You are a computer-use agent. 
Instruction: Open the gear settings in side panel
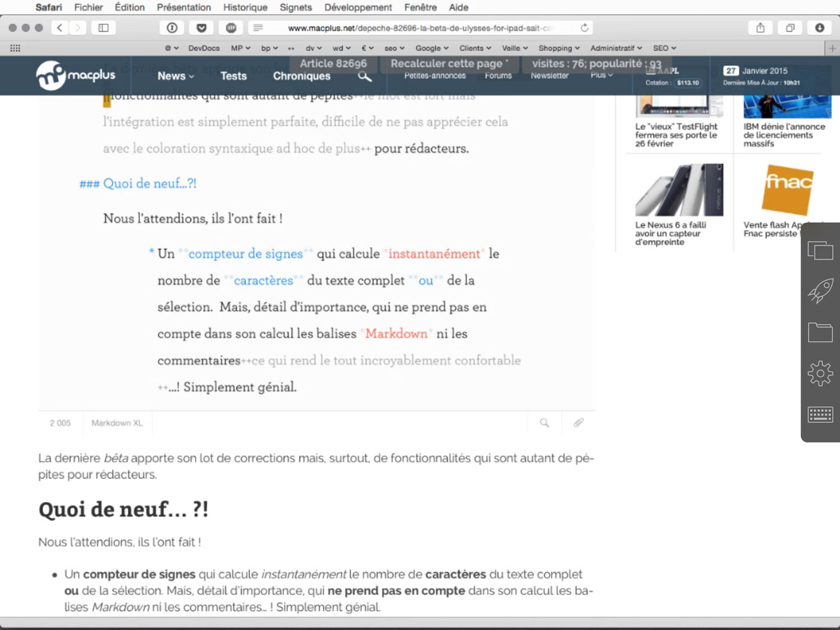(x=820, y=374)
